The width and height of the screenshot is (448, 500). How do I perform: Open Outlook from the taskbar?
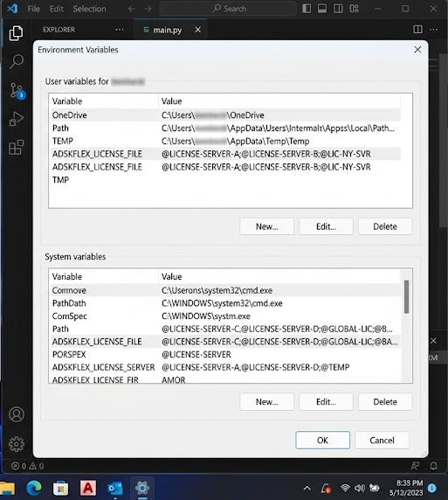[115, 489]
